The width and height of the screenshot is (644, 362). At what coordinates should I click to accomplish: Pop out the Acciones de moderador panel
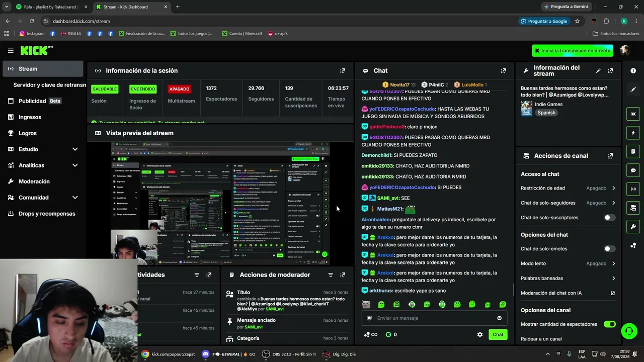pyautogui.click(x=343, y=275)
